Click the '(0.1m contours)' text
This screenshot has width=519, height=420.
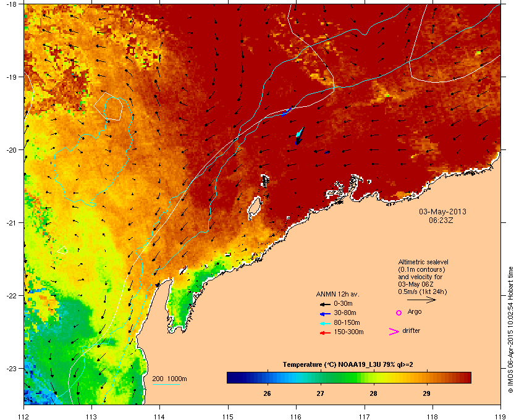click(421, 269)
